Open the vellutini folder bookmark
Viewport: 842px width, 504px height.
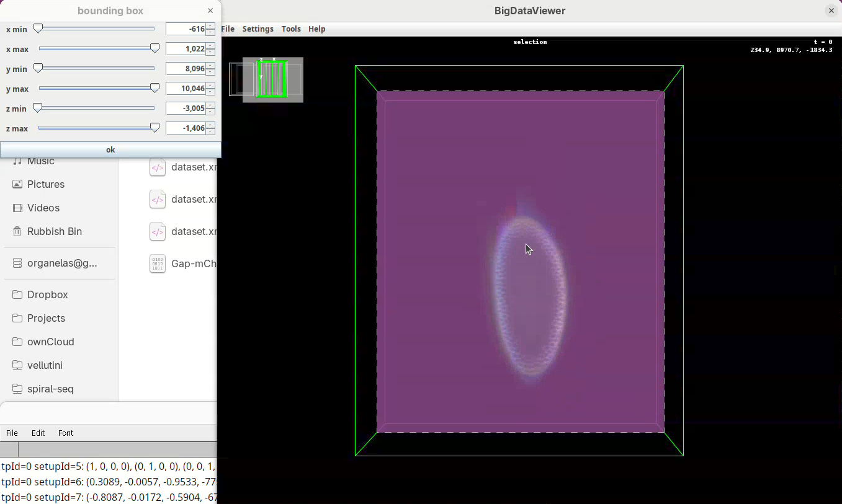pyautogui.click(x=45, y=365)
